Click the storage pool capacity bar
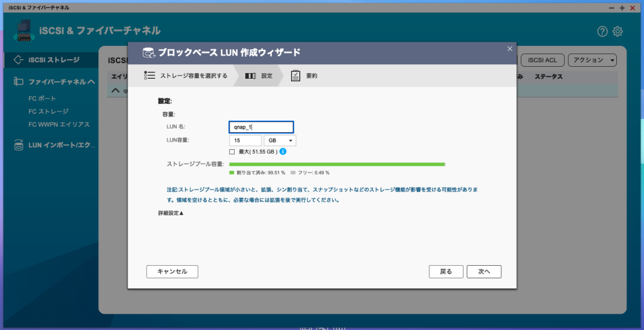The image size is (644, 330). pyautogui.click(x=337, y=164)
